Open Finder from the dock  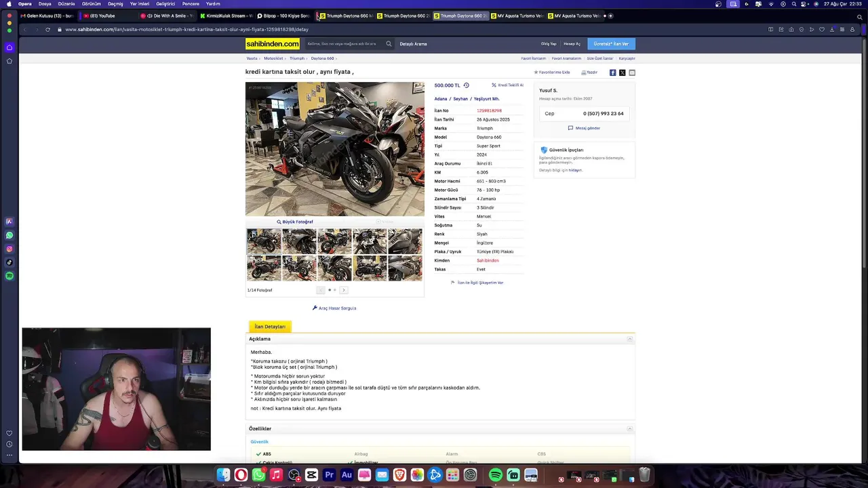pyautogui.click(x=223, y=475)
